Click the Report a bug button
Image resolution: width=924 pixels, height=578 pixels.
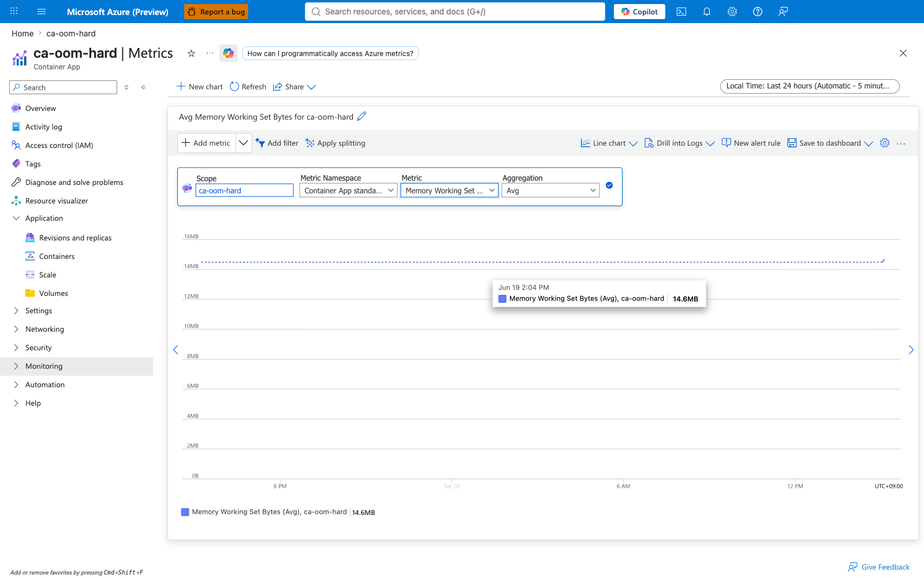coord(217,12)
